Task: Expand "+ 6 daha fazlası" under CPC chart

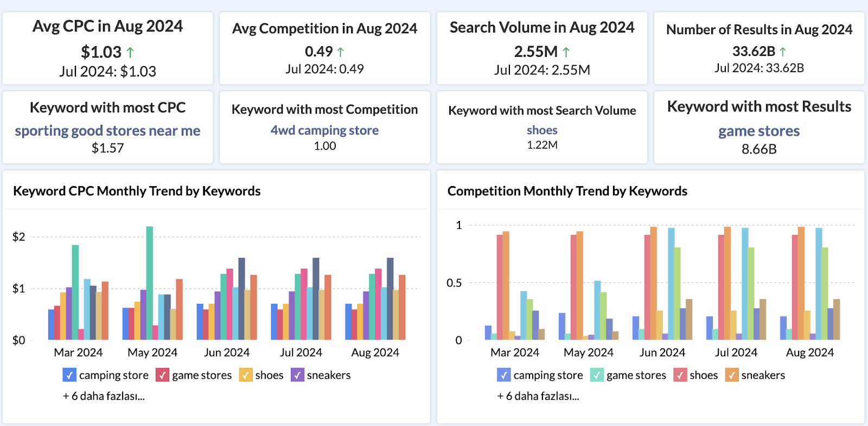Action: click(104, 396)
